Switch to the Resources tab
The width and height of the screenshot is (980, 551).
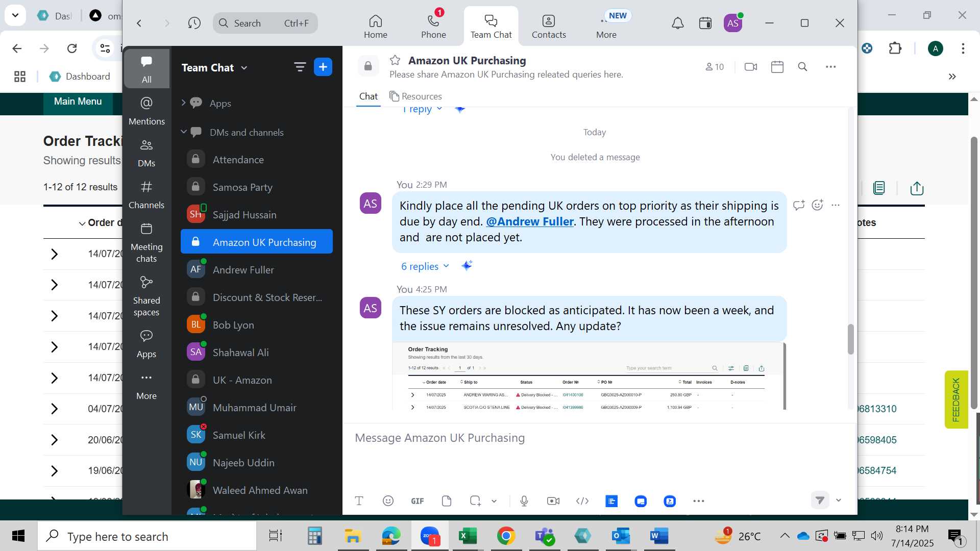coord(415,96)
